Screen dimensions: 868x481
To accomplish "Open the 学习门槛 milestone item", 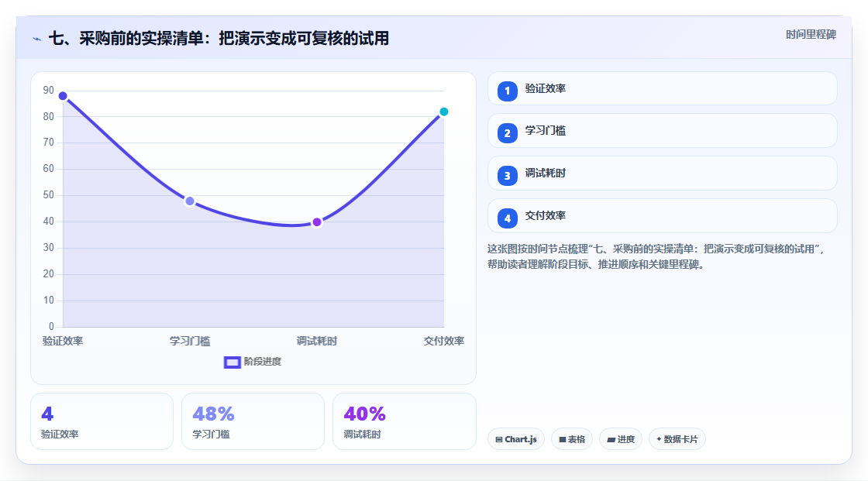I will click(662, 131).
